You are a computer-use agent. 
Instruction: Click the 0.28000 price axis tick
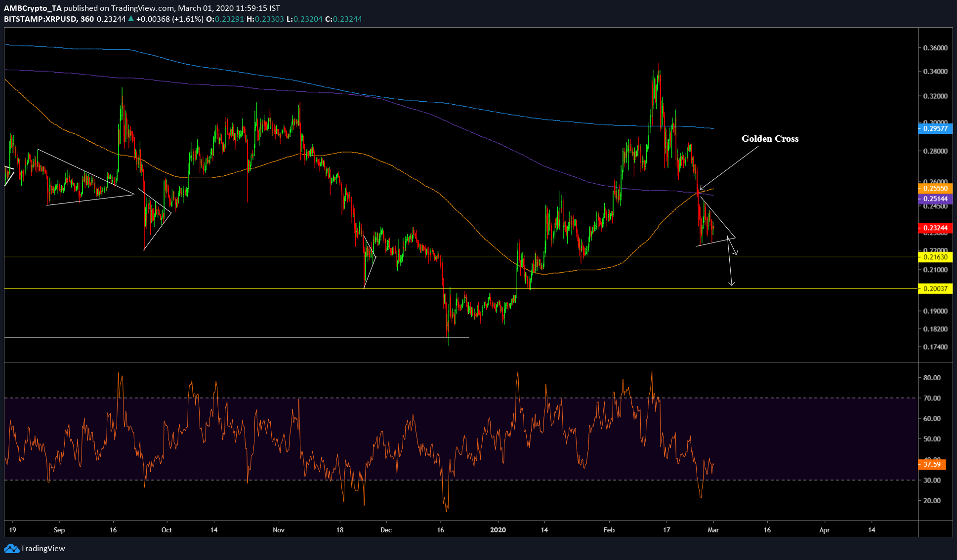click(935, 151)
